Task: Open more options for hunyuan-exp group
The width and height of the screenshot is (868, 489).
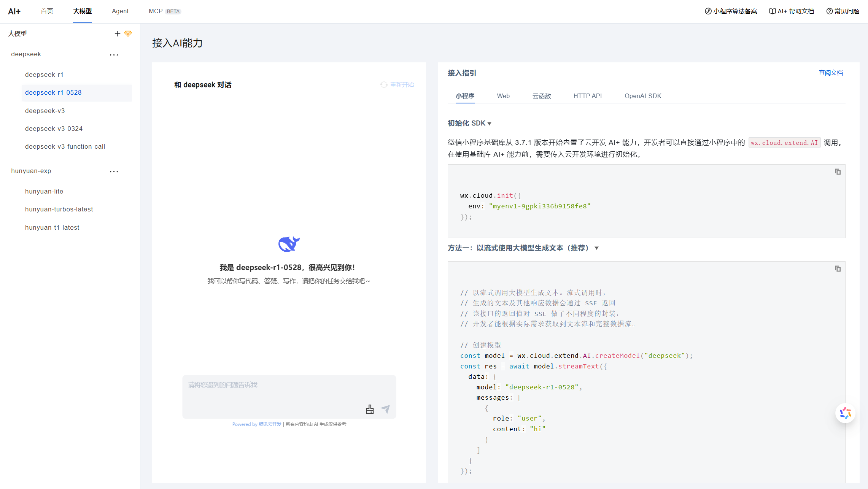Action: [x=114, y=171]
